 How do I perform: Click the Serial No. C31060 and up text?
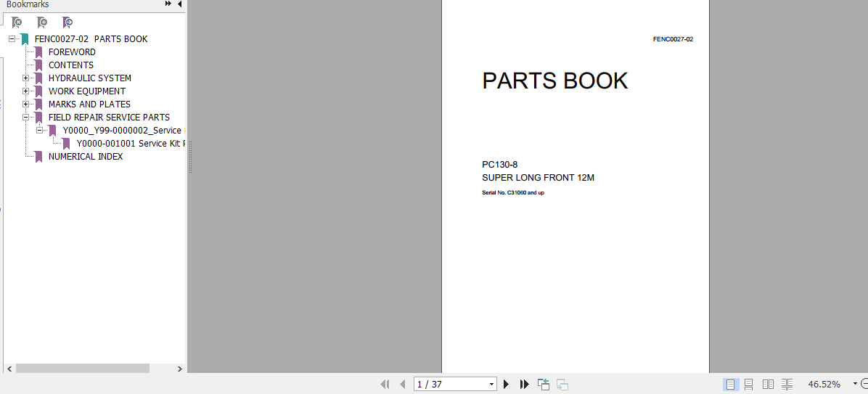click(x=513, y=192)
